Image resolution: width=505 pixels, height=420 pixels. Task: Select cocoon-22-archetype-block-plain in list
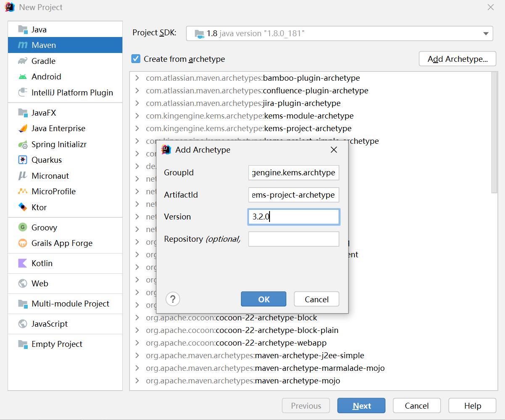(242, 330)
